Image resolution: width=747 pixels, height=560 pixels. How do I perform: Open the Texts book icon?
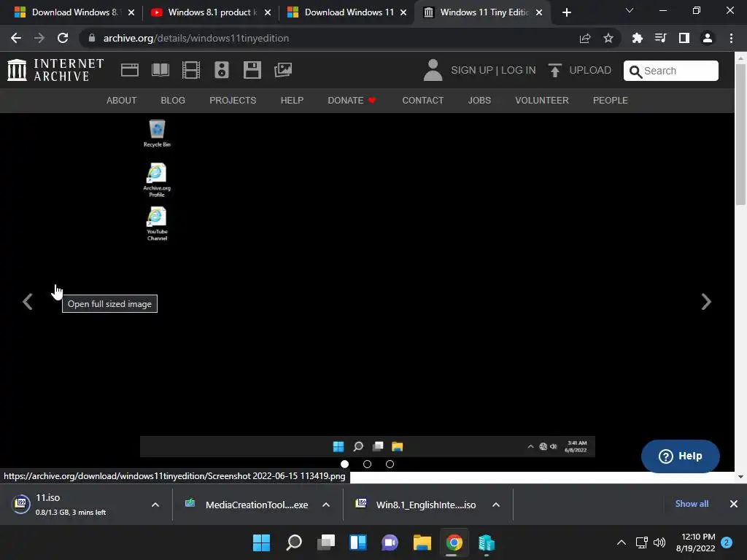tap(160, 70)
